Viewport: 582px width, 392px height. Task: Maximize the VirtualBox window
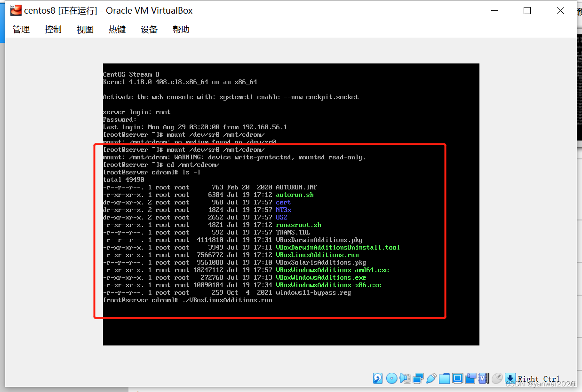tap(527, 10)
